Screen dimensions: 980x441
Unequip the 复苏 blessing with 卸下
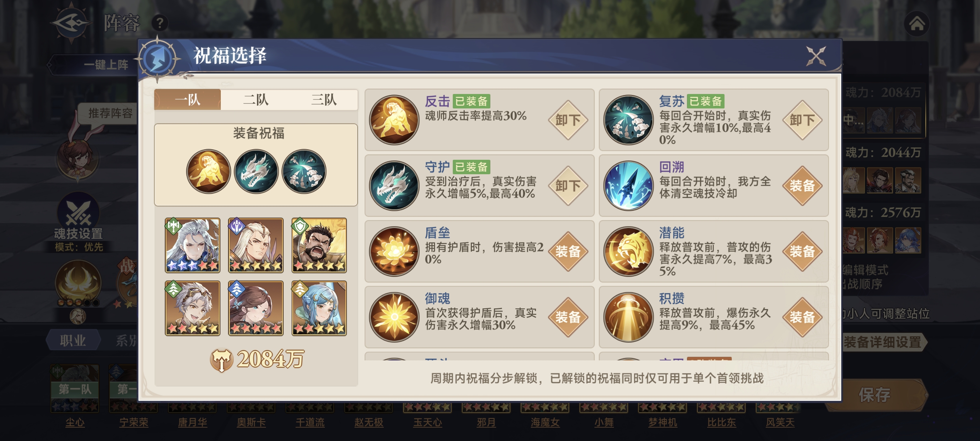click(x=802, y=120)
